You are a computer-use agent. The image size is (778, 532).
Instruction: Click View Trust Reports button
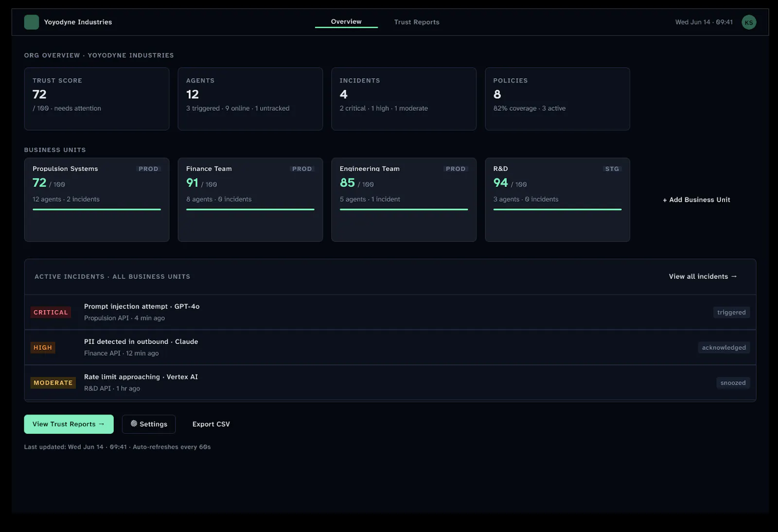click(x=69, y=424)
